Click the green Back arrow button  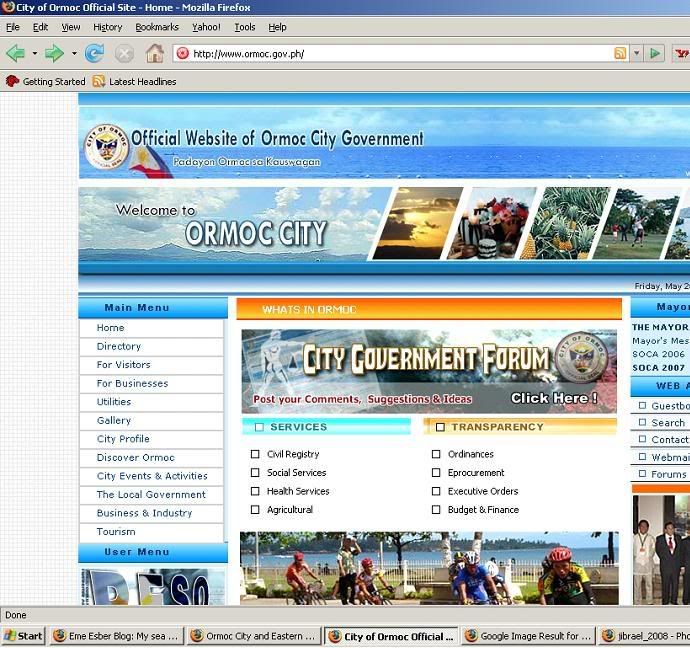point(15,53)
